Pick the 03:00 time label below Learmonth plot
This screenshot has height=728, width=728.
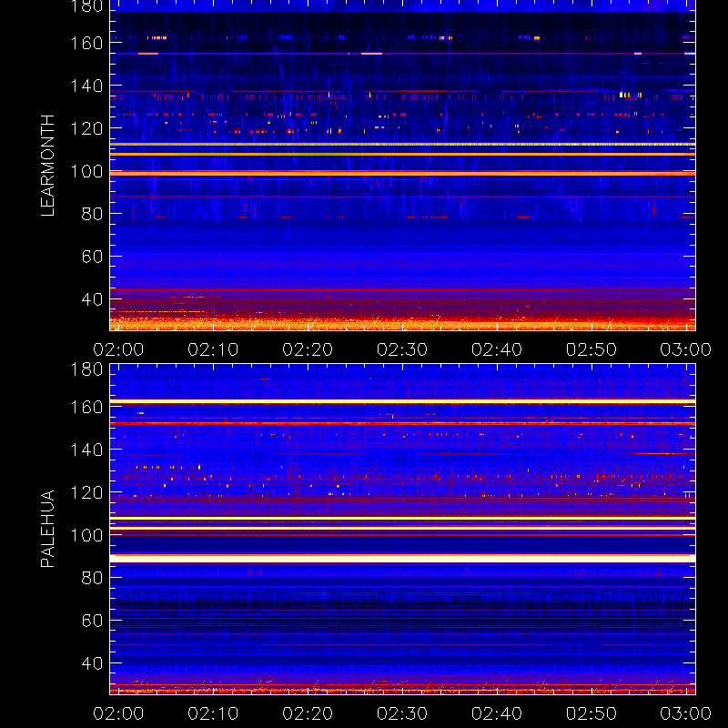[686, 349]
